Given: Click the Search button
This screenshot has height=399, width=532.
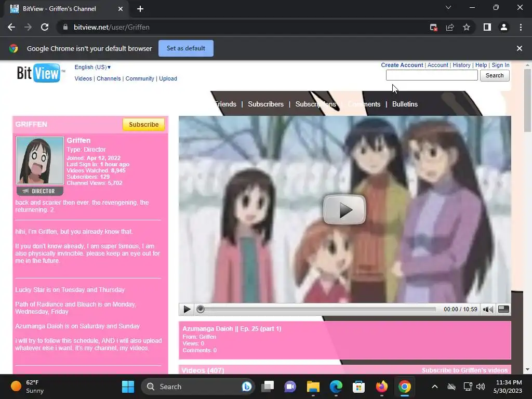Looking at the screenshot, I should coord(495,75).
